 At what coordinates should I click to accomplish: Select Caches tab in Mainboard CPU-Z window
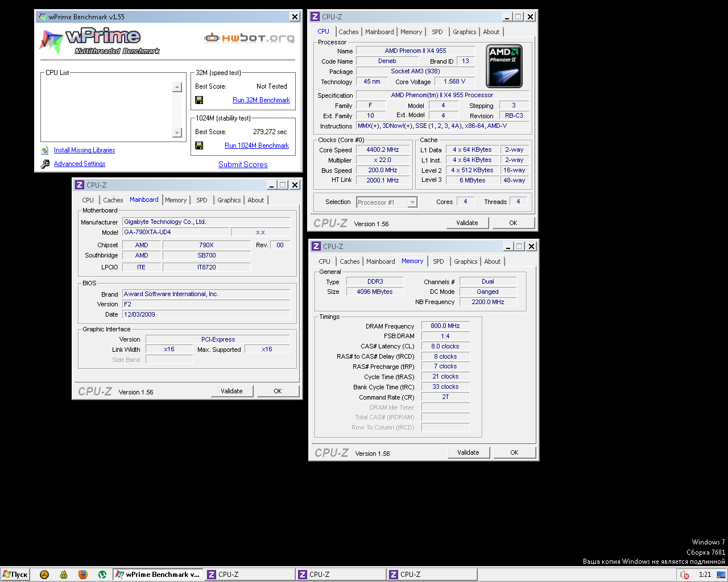[113, 200]
